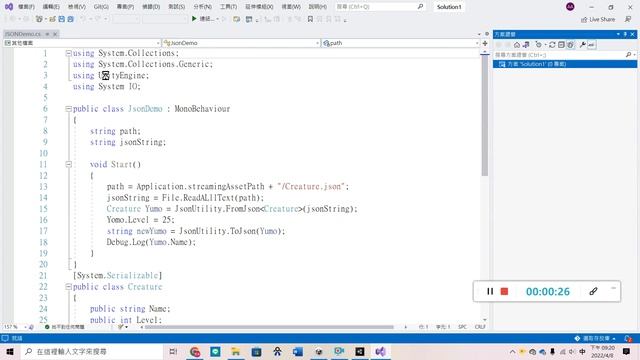Close the JSONDemo.cs tab
The height and width of the screenshot is (360, 640).
(x=55, y=34)
